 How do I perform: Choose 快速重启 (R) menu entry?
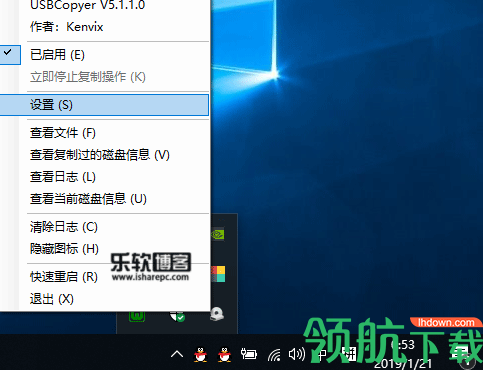pos(104,277)
